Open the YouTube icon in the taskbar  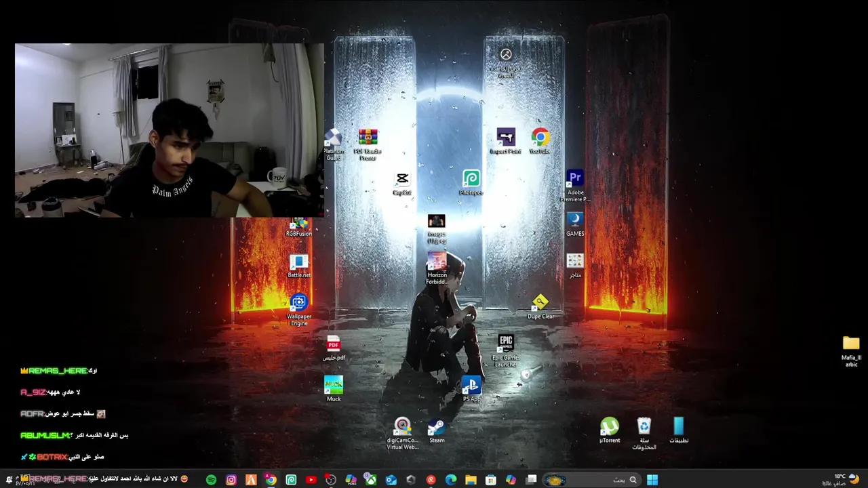click(311, 480)
